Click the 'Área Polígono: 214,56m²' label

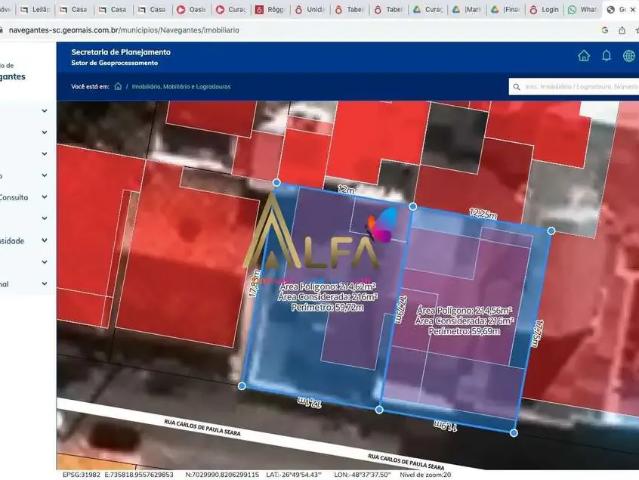tap(464, 310)
